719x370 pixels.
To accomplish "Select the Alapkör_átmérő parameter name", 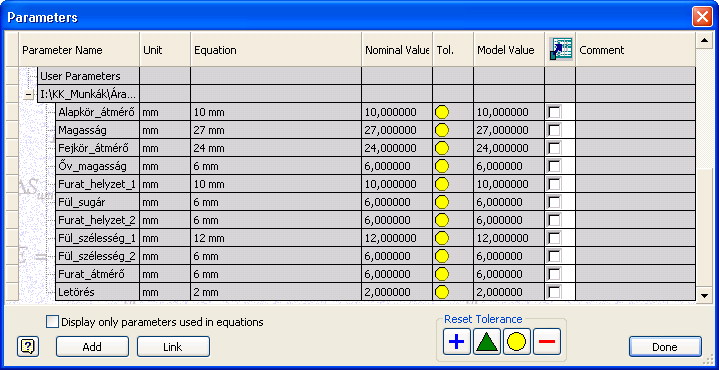I will point(96,112).
